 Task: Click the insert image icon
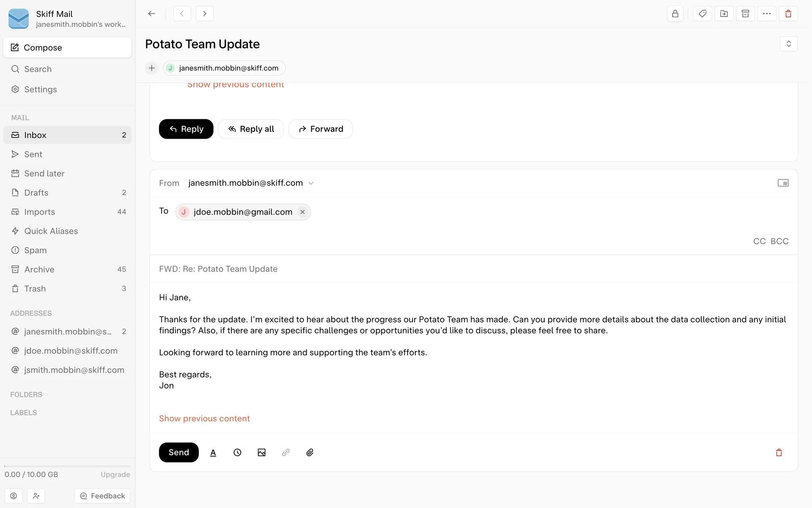point(262,453)
